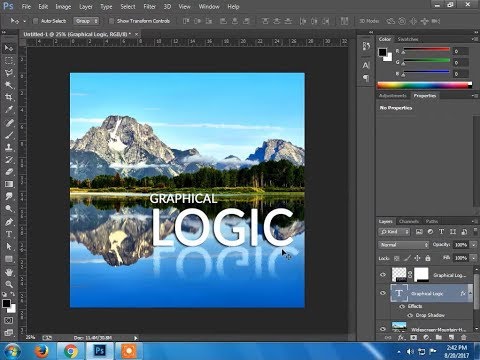
Task: Enable Show Transform Controls checkbox
Action: pos(111,21)
